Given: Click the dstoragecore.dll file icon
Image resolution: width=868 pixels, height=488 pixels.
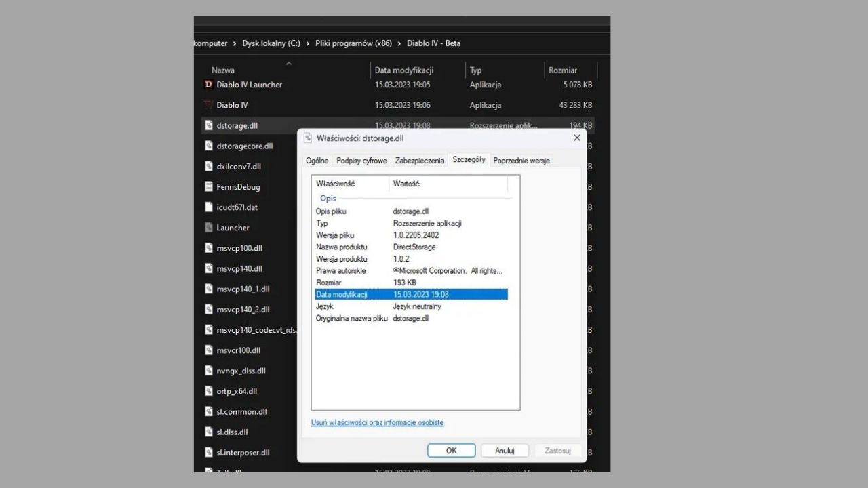Looking at the screenshot, I should (209, 146).
